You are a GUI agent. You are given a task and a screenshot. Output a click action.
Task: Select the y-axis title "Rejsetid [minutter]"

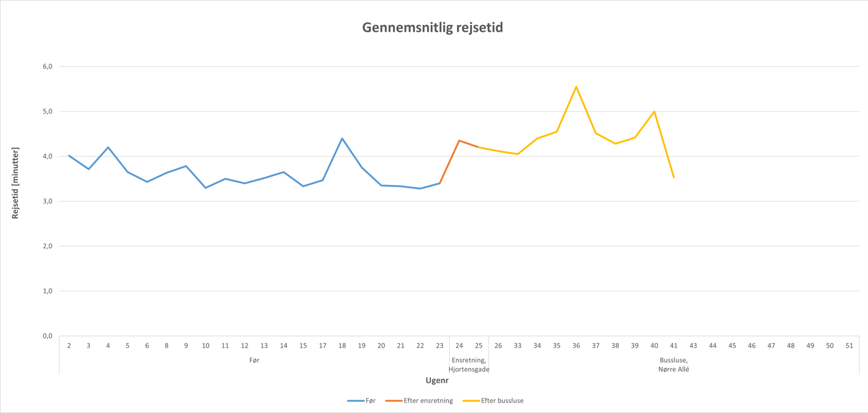(x=15, y=183)
